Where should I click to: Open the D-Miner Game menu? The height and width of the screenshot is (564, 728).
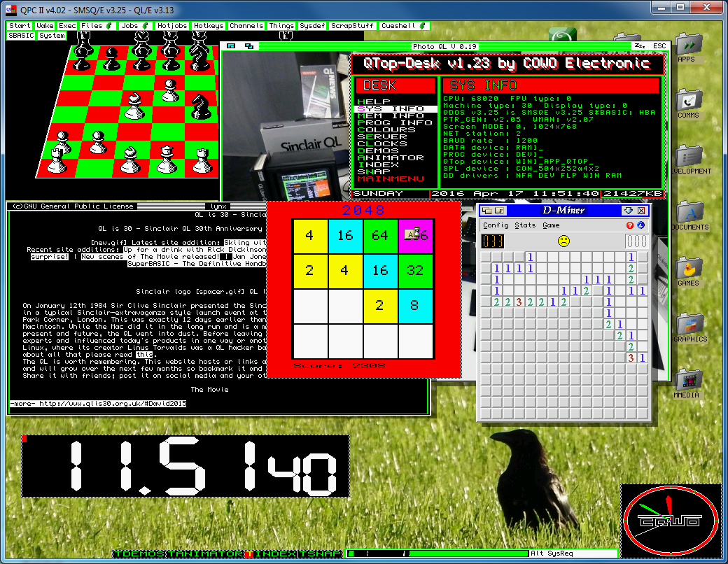click(x=551, y=225)
